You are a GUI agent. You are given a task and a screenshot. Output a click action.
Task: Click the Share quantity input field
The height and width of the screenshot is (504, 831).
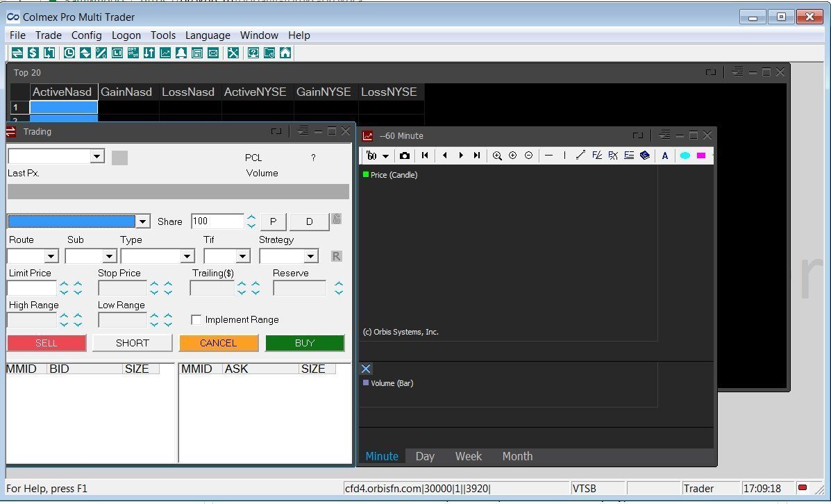(x=217, y=221)
